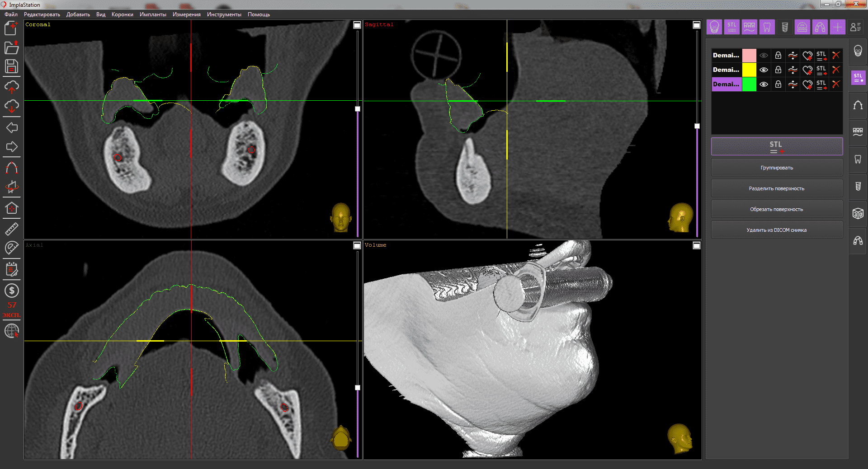The height and width of the screenshot is (469, 868).
Task: Lock the yellow Demai surface
Action: tap(778, 70)
